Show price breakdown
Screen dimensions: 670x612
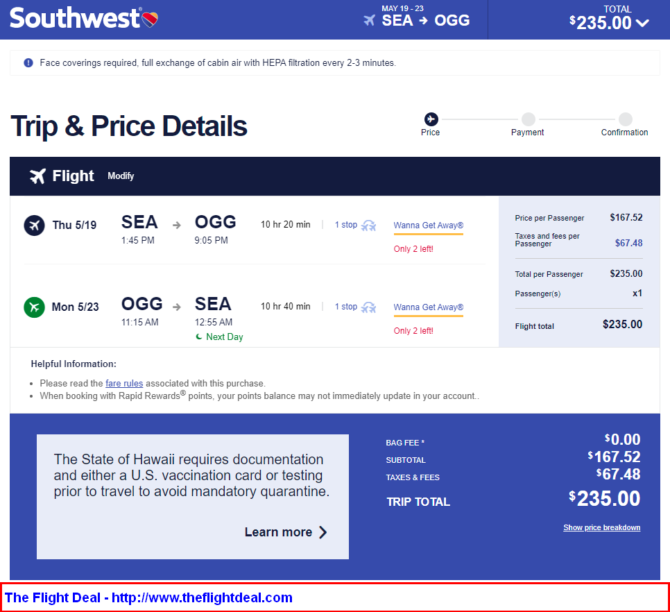point(602,527)
